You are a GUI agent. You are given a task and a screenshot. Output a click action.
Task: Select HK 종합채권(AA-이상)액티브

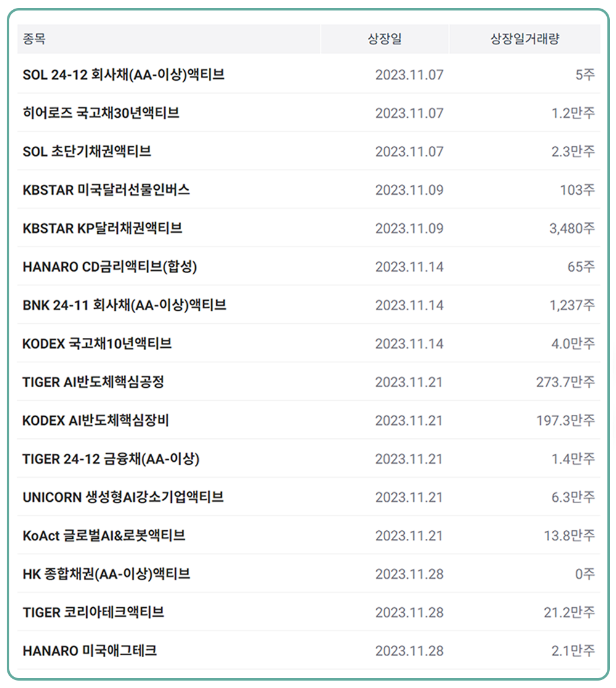coord(106,574)
